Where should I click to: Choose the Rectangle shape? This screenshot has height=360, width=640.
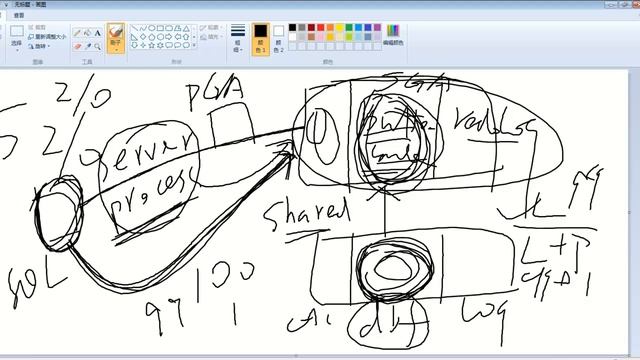point(160,28)
